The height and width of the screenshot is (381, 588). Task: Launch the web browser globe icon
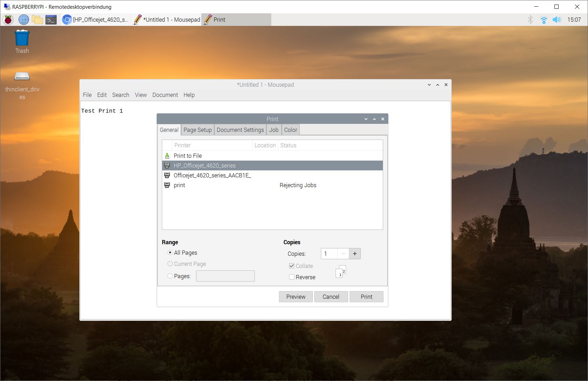pyautogui.click(x=23, y=20)
